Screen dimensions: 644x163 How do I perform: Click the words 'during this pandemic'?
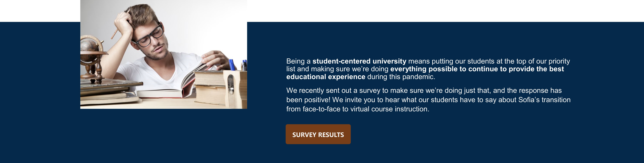400,77
